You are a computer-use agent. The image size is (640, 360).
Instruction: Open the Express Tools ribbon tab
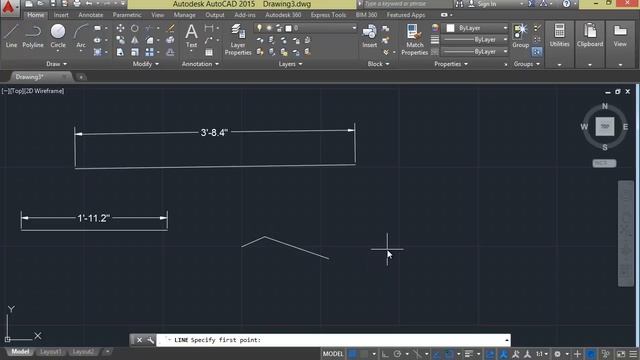[328, 15]
